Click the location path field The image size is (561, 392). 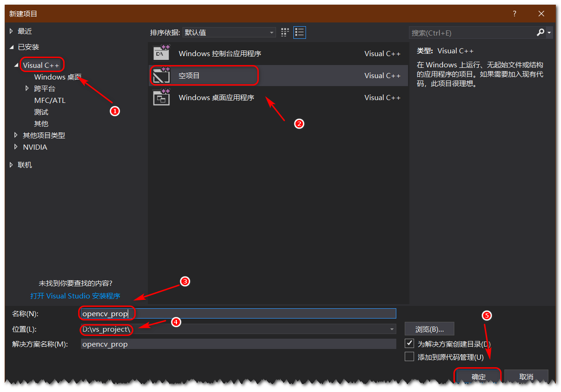click(x=238, y=329)
